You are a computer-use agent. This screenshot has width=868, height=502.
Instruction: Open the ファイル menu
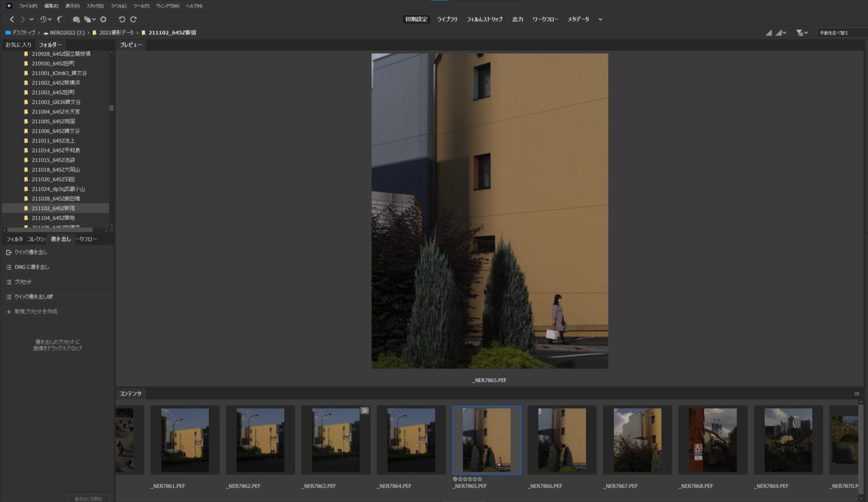click(x=28, y=6)
